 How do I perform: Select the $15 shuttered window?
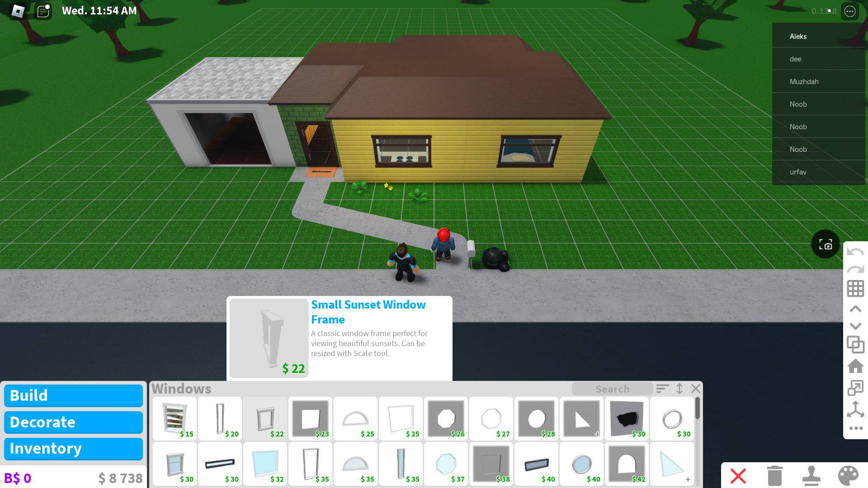175,419
